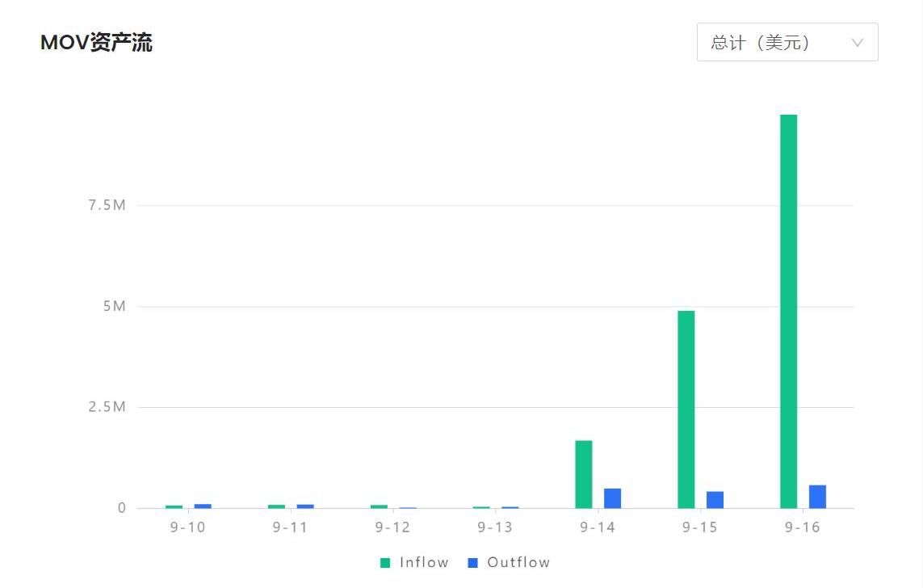Click the 9-13 x-axis date label
The image size is (923, 588).
[494, 527]
